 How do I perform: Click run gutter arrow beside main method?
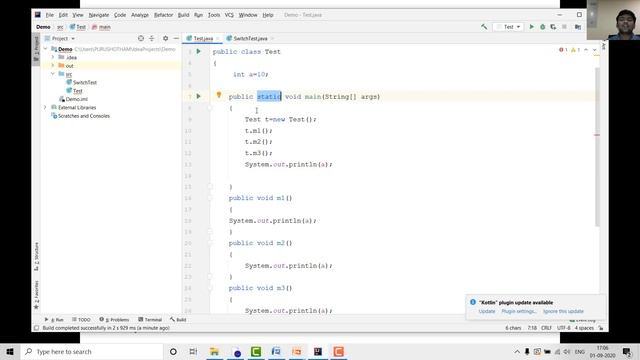point(198,96)
